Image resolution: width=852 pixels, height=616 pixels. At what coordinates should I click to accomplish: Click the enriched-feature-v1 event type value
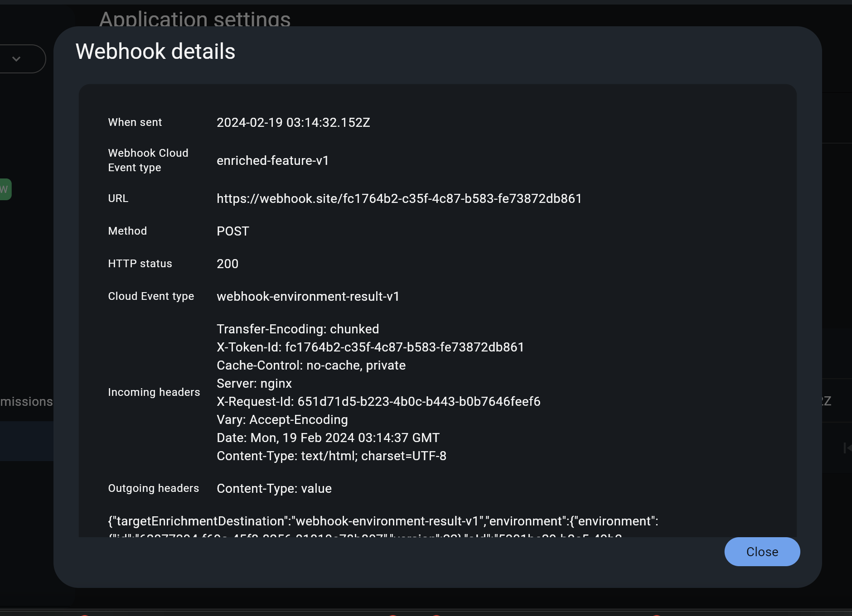click(x=273, y=160)
